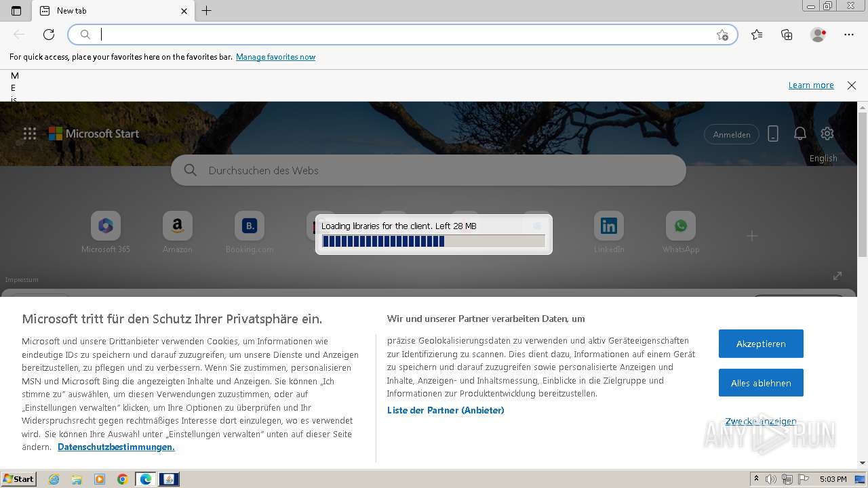Open Collections icon
Image resolution: width=868 pixels, height=488 pixels.
tap(787, 35)
